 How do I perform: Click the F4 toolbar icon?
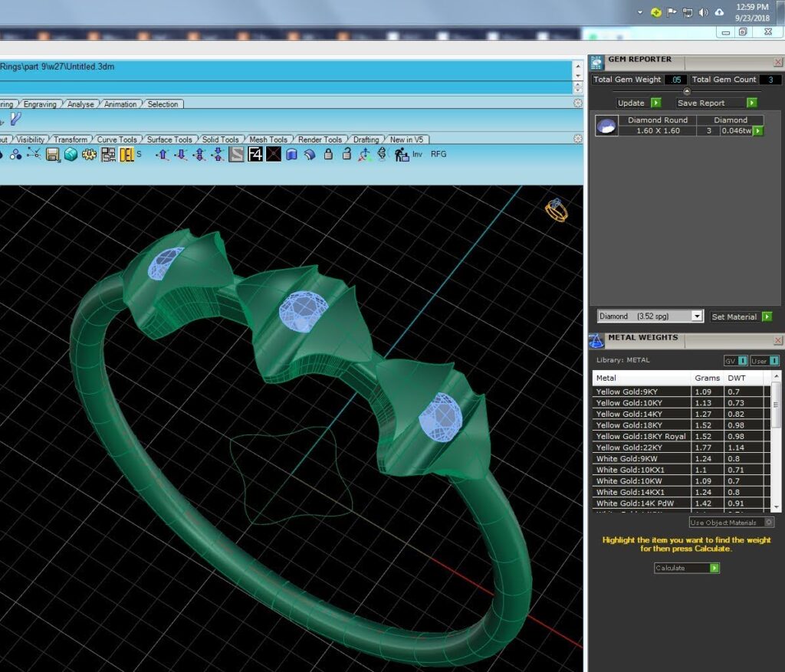tap(255, 154)
